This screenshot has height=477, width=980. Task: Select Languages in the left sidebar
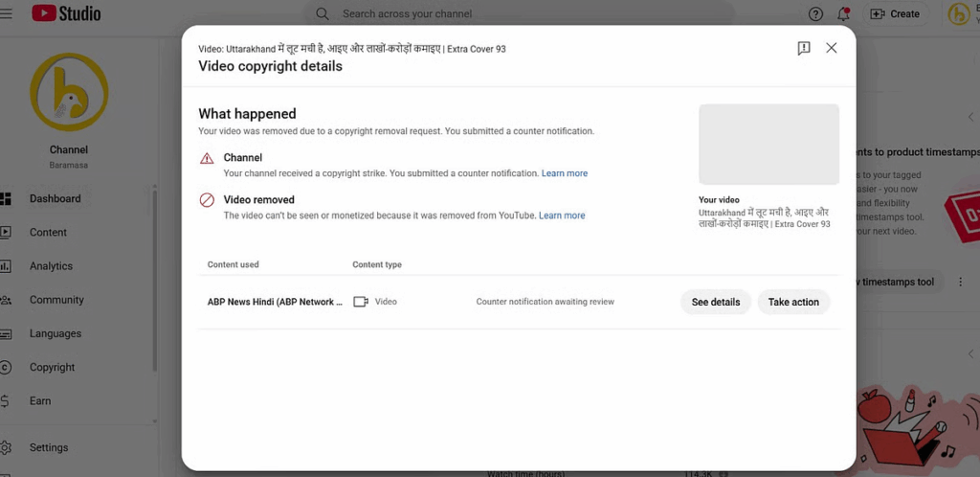pyautogui.click(x=55, y=334)
